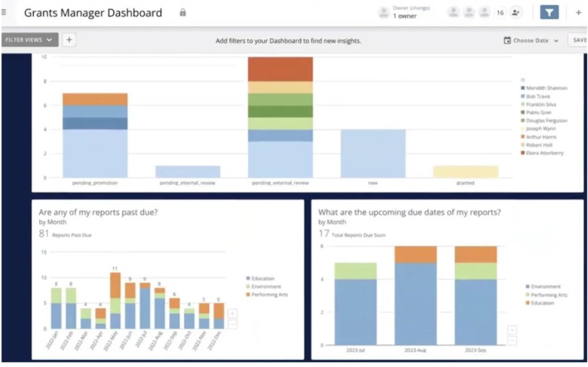
Task: Open the hamburger menu beside dashboard title
Action: pos(4,13)
